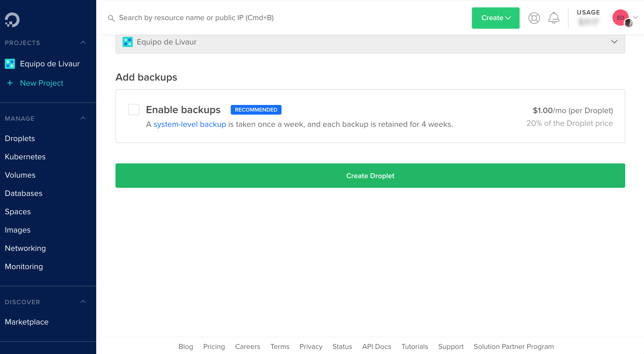Collapse the PROJECTS section
Image resolution: width=644 pixels, height=354 pixels.
coord(83,42)
